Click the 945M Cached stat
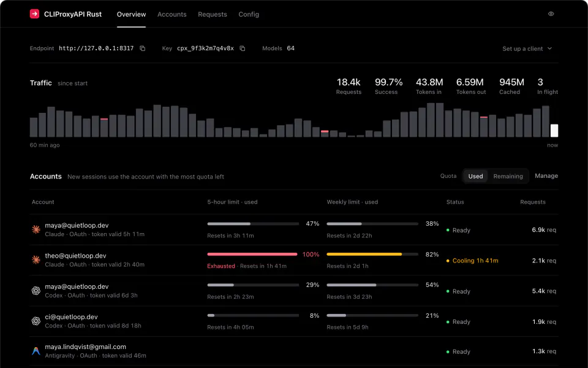Viewport: 588px width, 368px height. [x=511, y=86]
